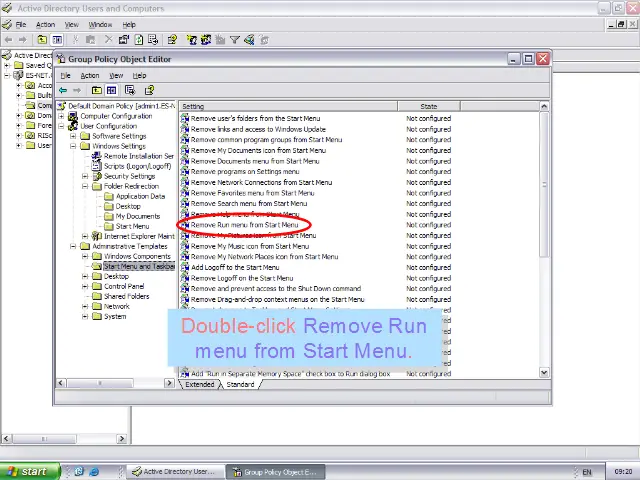Select Shared Folders in tree

point(127,296)
